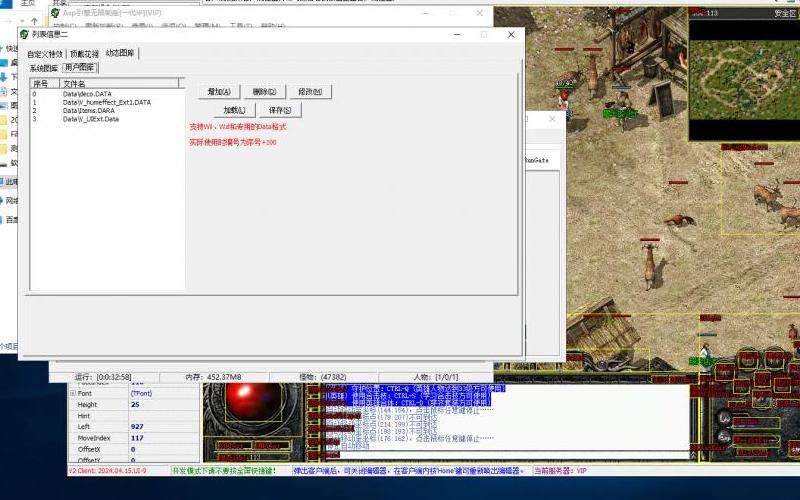The width and height of the screenshot is (800, 500).
Task: Switch to the 系统图库 sub-tab
Action: click(43, 68)
